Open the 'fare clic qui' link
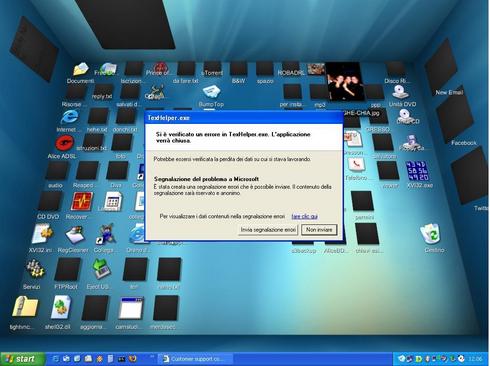 pyautogui.click(x=305, y=216)
